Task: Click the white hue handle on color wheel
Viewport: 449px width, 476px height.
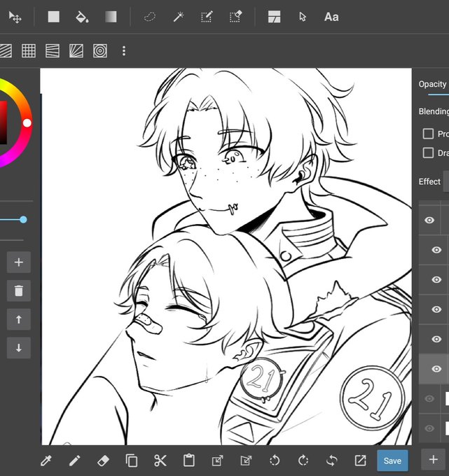Action: (27, 123)
